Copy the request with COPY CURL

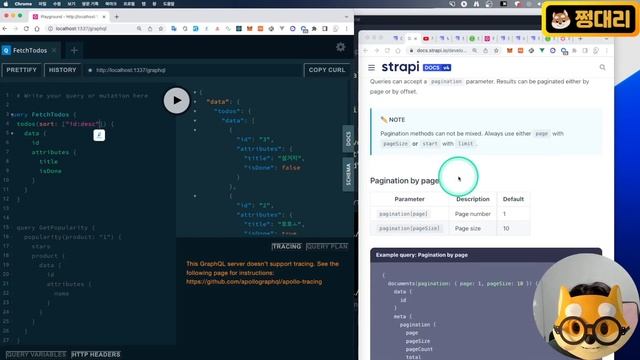point(327,70)
